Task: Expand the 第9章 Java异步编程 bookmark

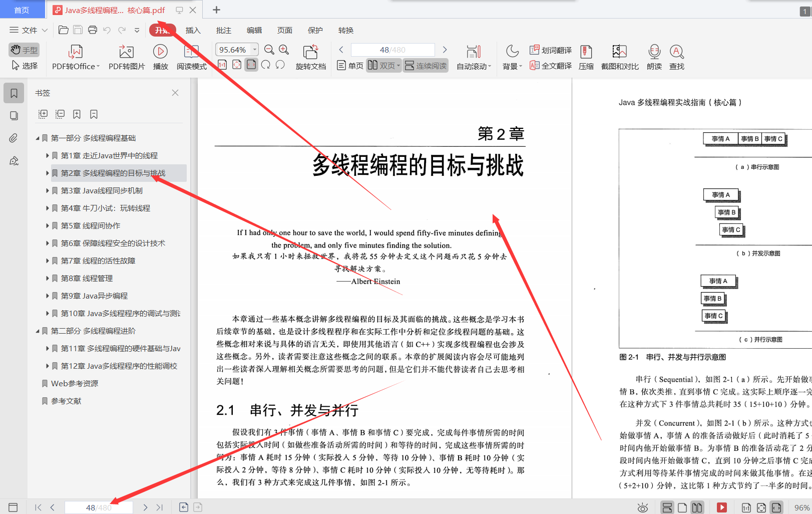Action: tap(48, 296)
